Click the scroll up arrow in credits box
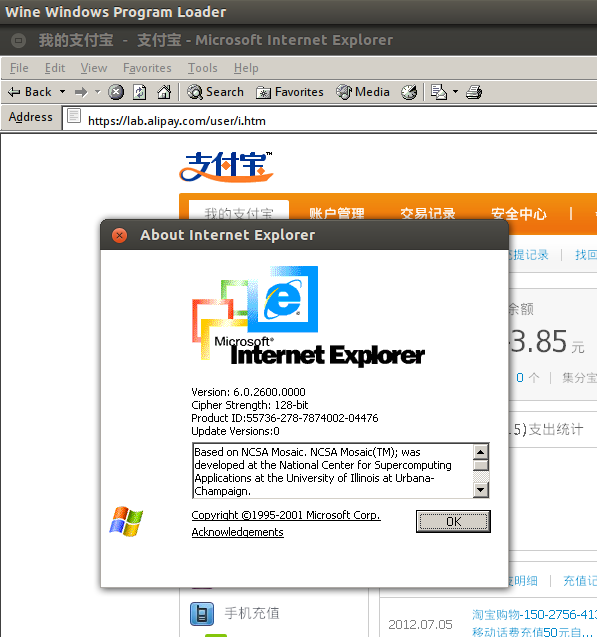Image resolution: width=597 pixels, height=637 pixels. click(481, 452)
